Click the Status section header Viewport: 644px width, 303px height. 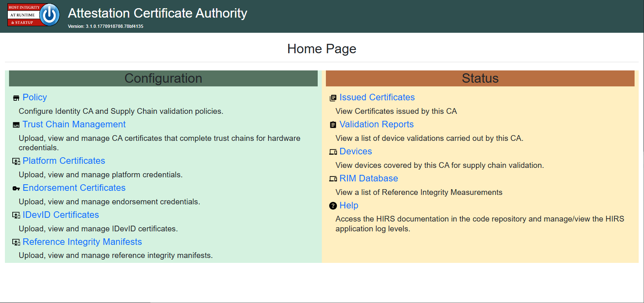(x=480, y=78)
